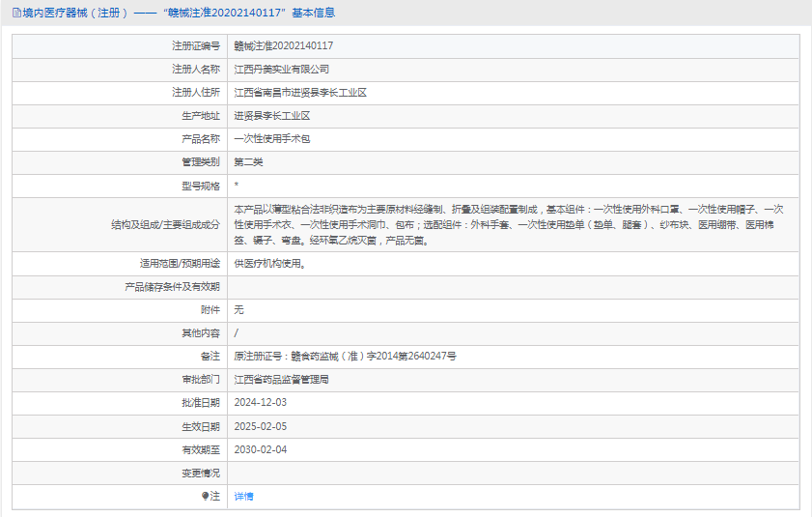The width and height of the screenshot is (812, 517).
Task: Select registration number 赣械注准20202140117 in first row
Action: [x=283, y=46]
